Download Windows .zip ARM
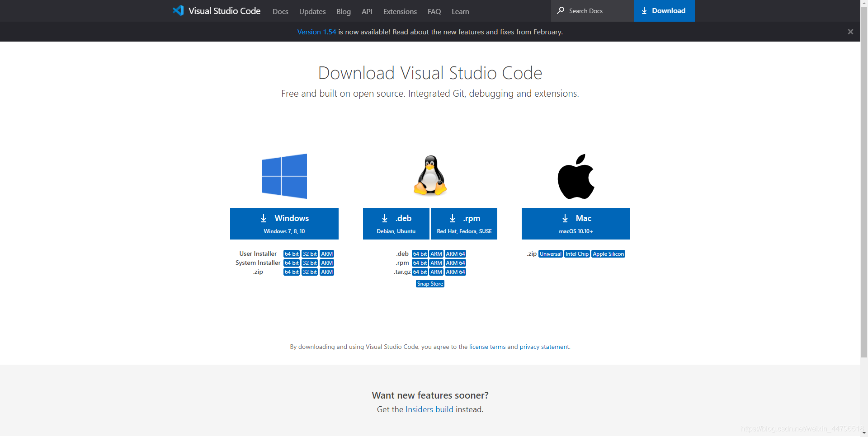Screen dimensions: 868x437 pyautogui.click(x=327, y=272)
